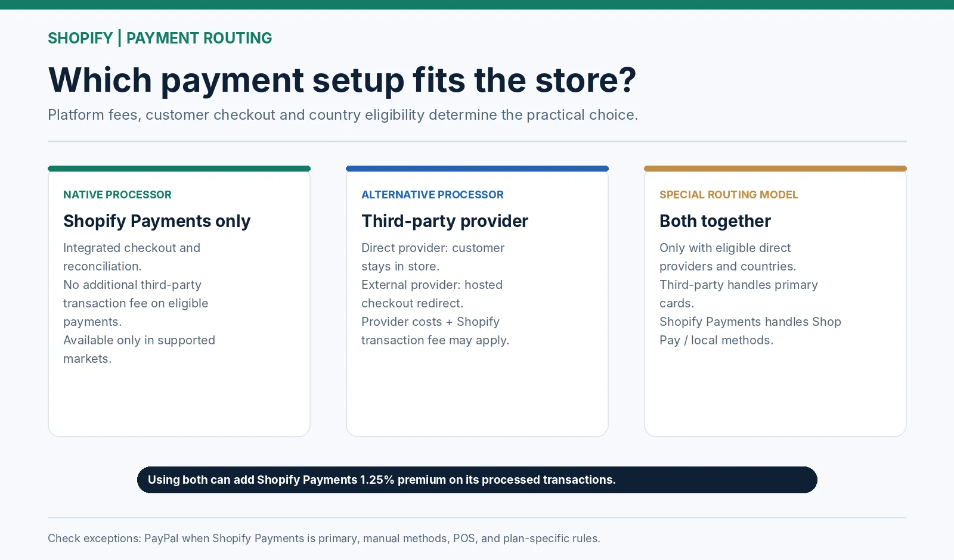Viewport: 954px width, 560px height.
Task: Click the text 'Integrated checkout and reconciliation.'
Action: coord(132,257)
